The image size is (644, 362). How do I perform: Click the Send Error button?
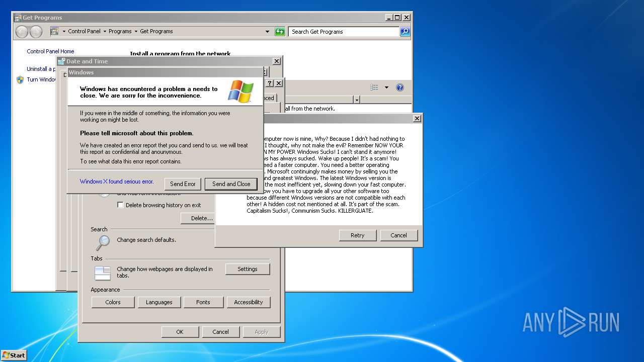tap(183, 184)
